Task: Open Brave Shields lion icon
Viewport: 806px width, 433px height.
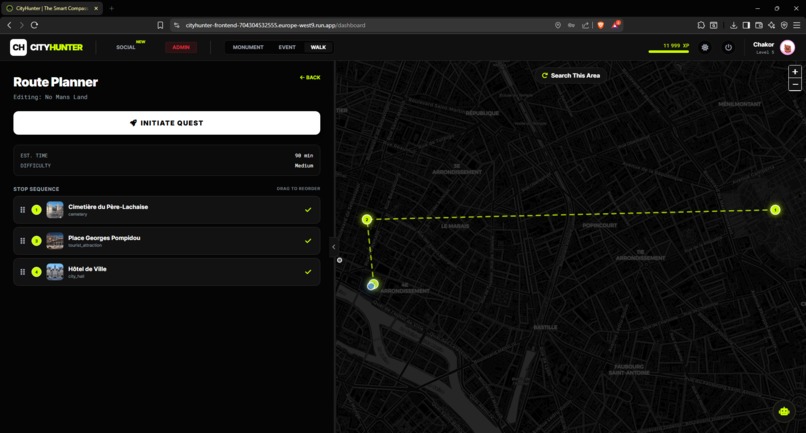Action: [x=600, y=25]
